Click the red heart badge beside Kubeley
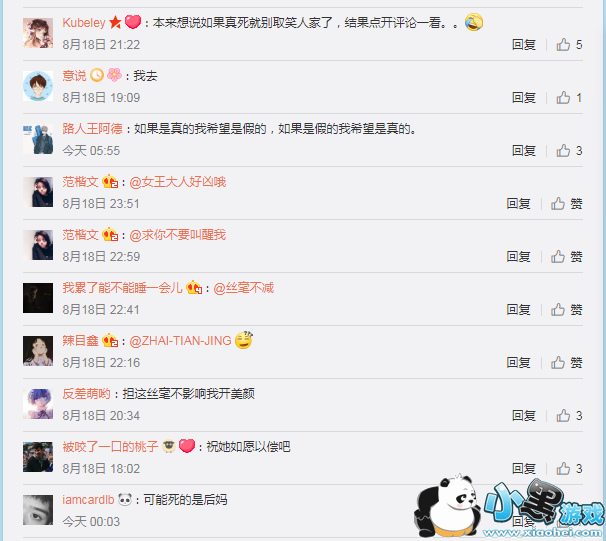 [133, 22]
